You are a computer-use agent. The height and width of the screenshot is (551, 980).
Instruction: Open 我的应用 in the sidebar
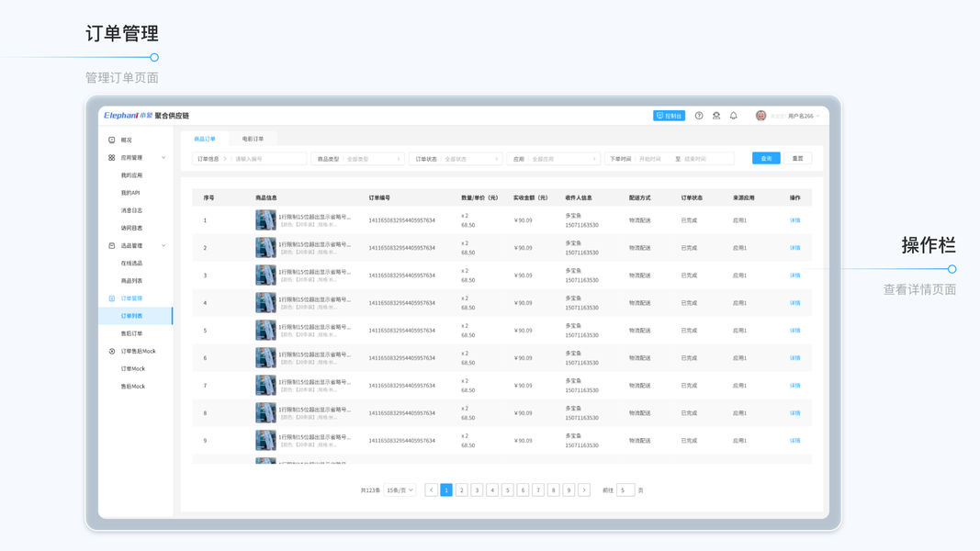(x=131, y=175)
